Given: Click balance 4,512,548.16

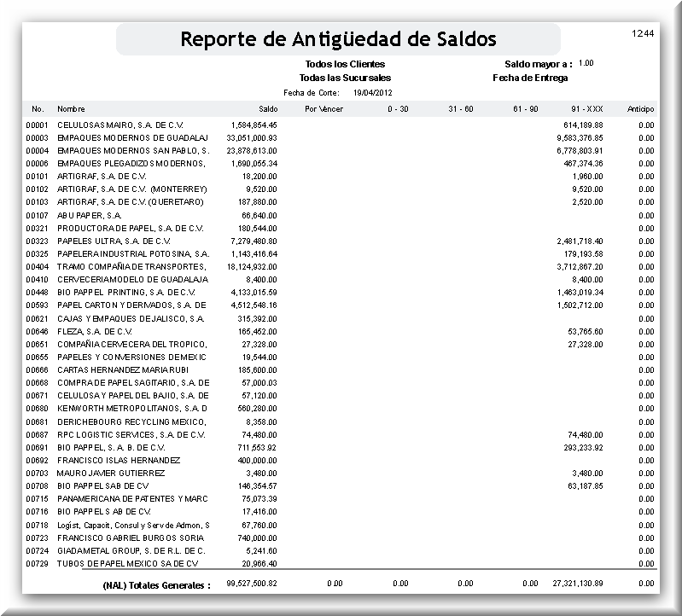Looking at the screenshot, I should 254,305.
